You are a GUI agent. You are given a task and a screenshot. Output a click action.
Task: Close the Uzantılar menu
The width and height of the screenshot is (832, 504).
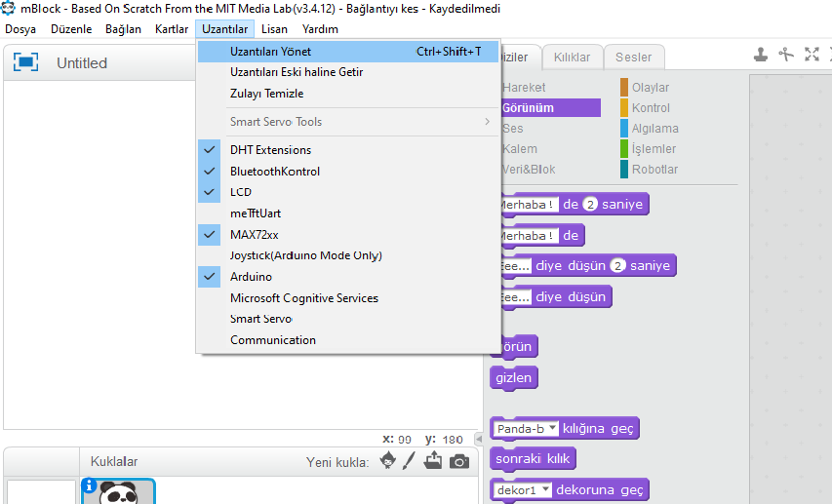224,29
